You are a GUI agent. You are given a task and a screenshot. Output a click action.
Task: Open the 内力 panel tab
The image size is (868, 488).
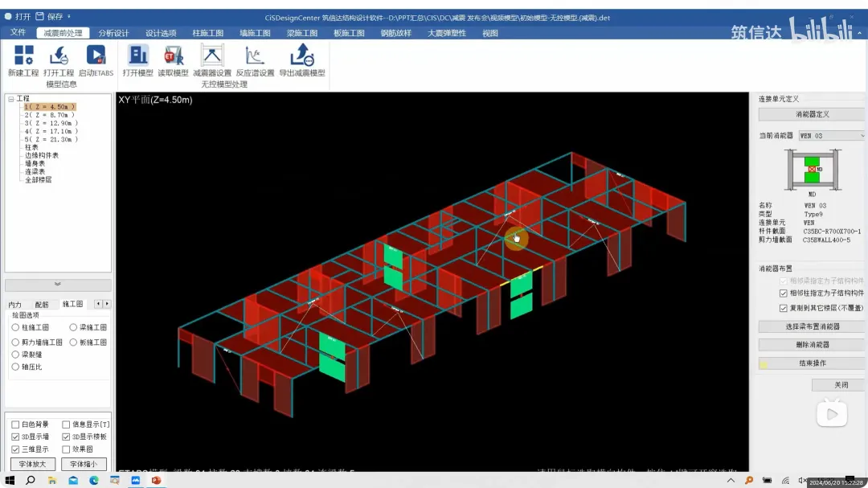(x=15, y=305)
